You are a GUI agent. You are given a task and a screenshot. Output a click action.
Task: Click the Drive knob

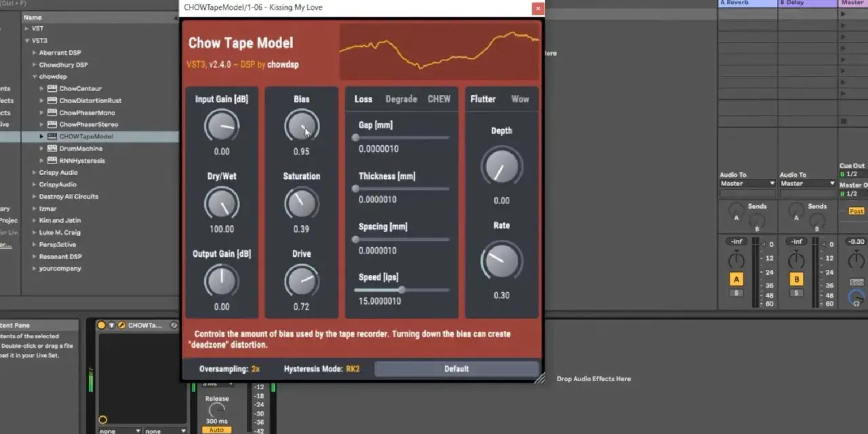coord(301,281)
